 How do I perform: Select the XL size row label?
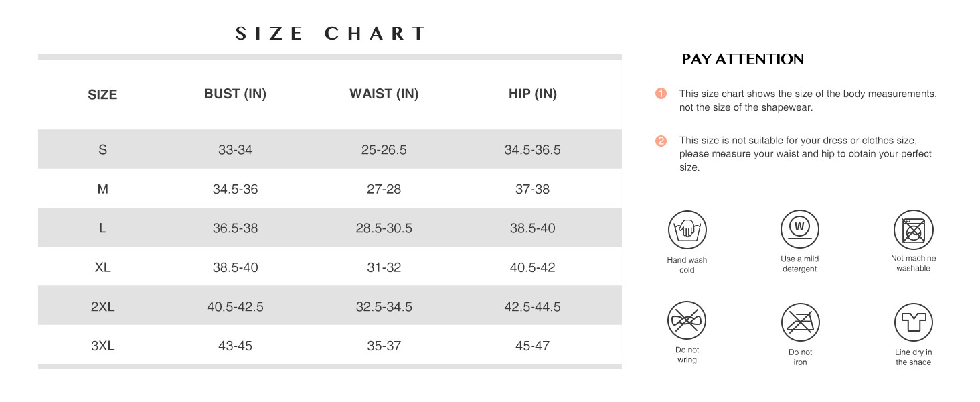102,267
